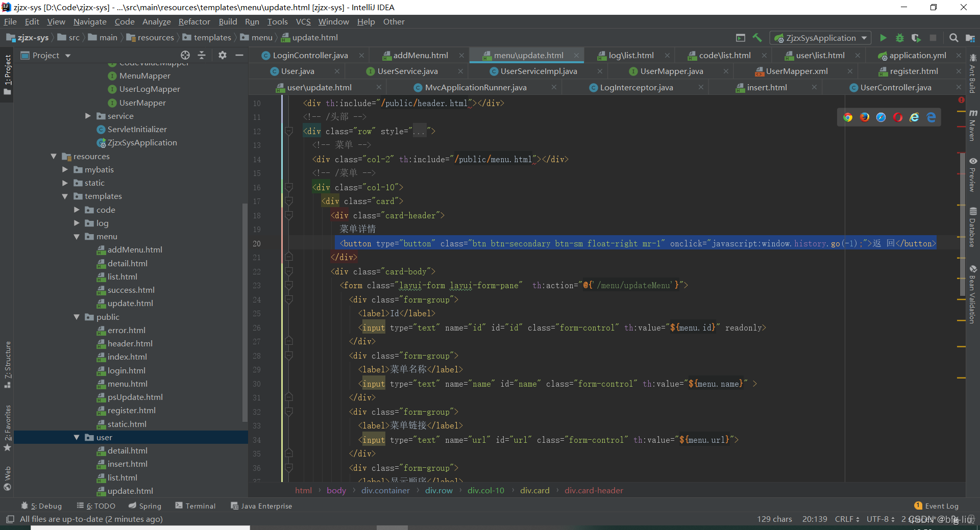This screenshot has height=530, width=980.
Task: Open the Structure tool window
Action: tap(8, 364)
